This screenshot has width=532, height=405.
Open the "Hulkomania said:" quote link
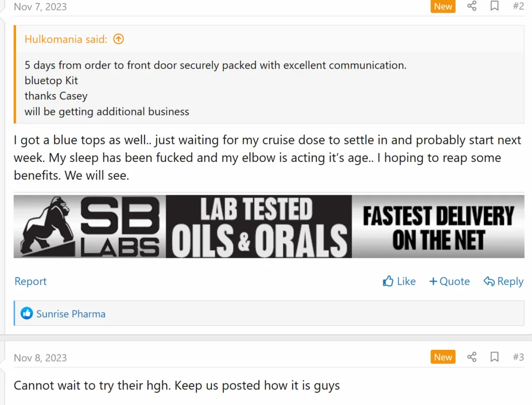(66, 39)
